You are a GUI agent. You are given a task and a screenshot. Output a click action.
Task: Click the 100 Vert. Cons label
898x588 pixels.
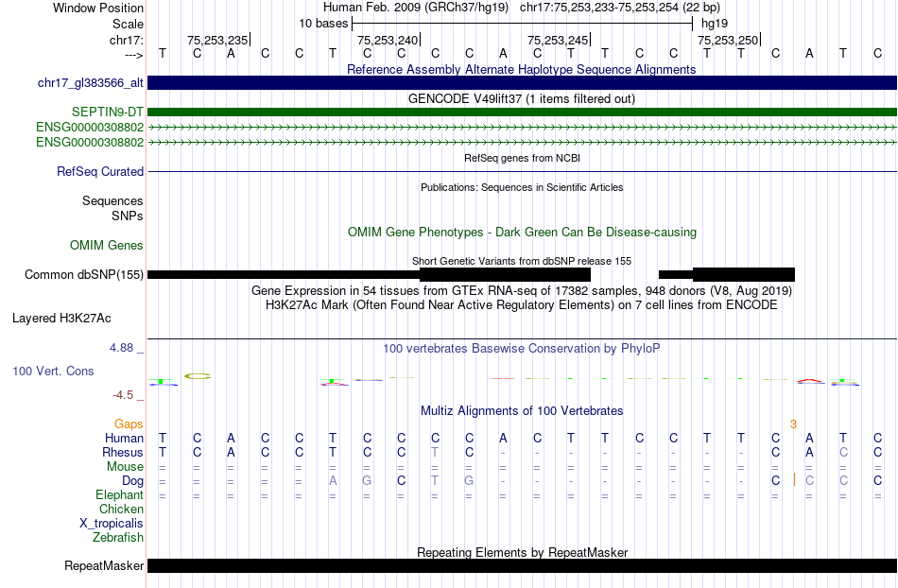[x=53, y=371]
